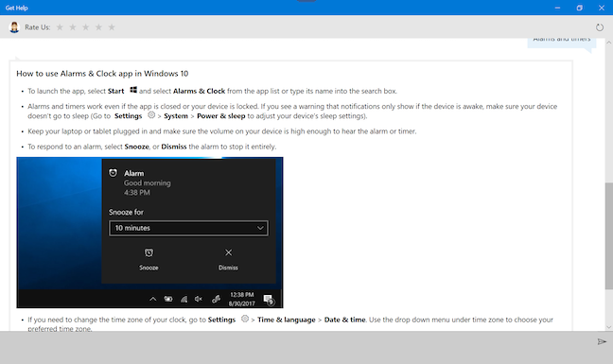Click the action center notification icon in image

pyautogui.click(x=269, y=300)
